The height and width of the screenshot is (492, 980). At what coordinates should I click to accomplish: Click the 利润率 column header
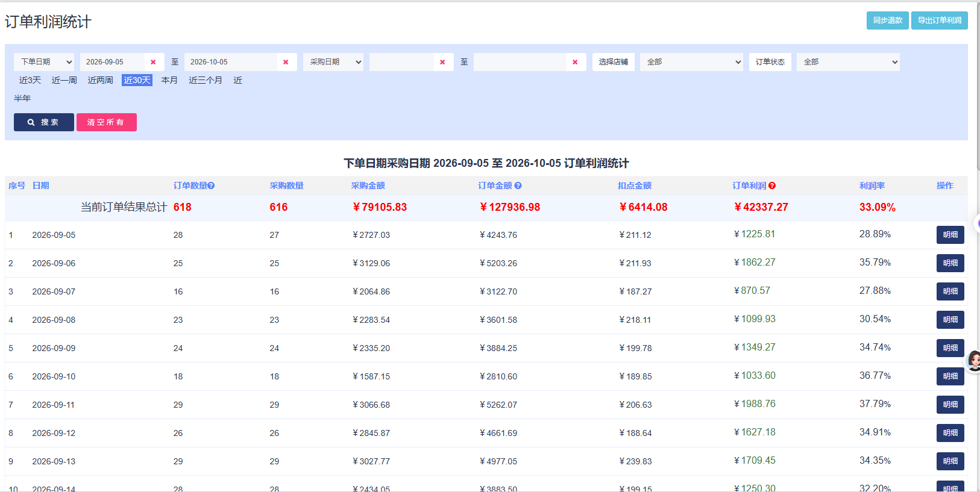coord(872,186)
